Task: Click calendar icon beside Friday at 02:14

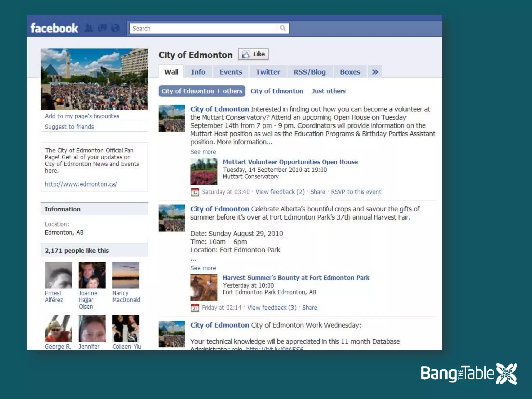Action: [x=195, y=308]
